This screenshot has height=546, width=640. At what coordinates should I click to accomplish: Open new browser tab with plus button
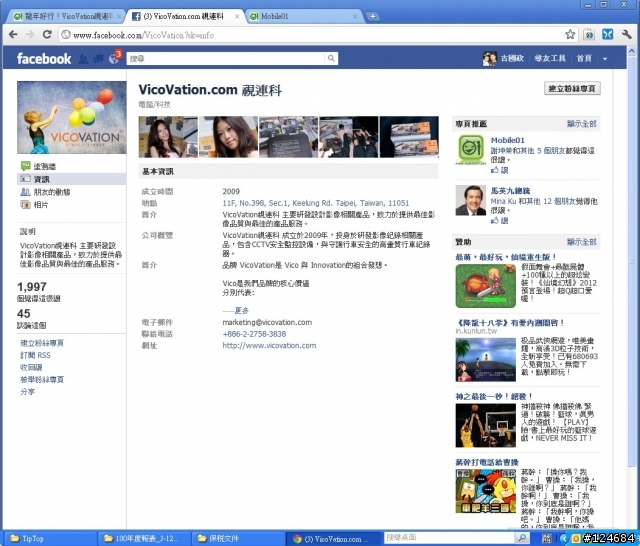click(372, 16)
